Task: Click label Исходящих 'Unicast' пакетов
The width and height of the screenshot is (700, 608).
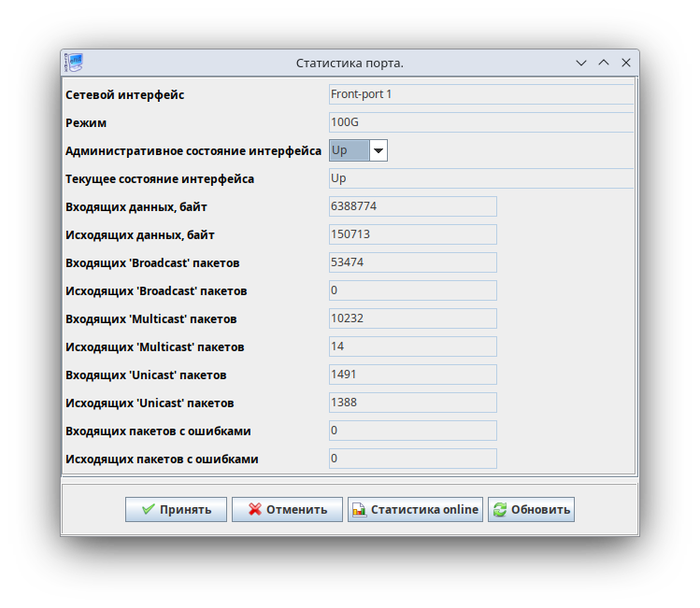Action: [150, 403]
